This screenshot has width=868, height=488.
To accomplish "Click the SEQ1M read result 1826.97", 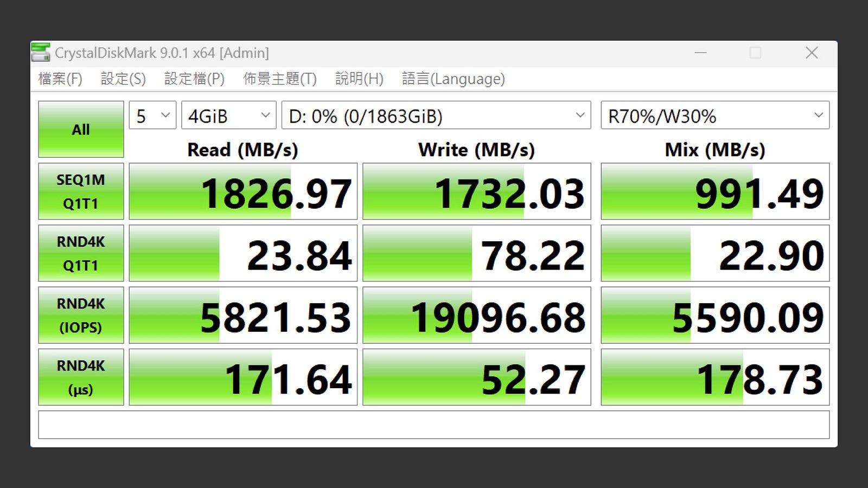I will click(x=243, y=191).
